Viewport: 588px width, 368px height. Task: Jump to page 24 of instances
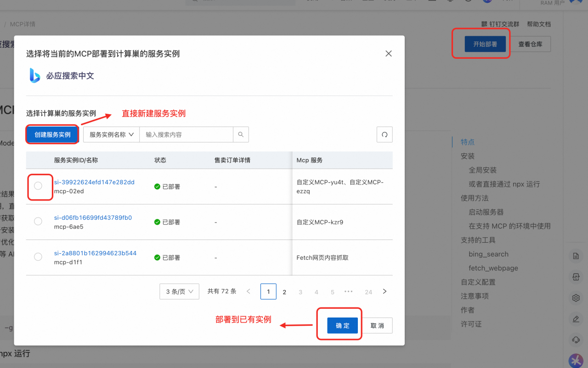(x=368, y=292)
